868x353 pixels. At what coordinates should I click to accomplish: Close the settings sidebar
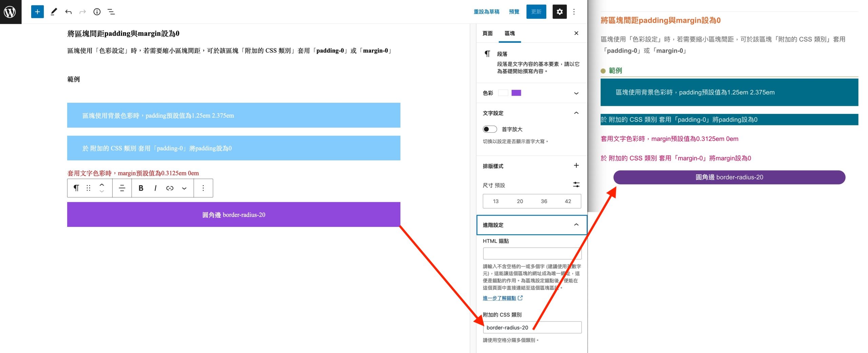point(576,33)
